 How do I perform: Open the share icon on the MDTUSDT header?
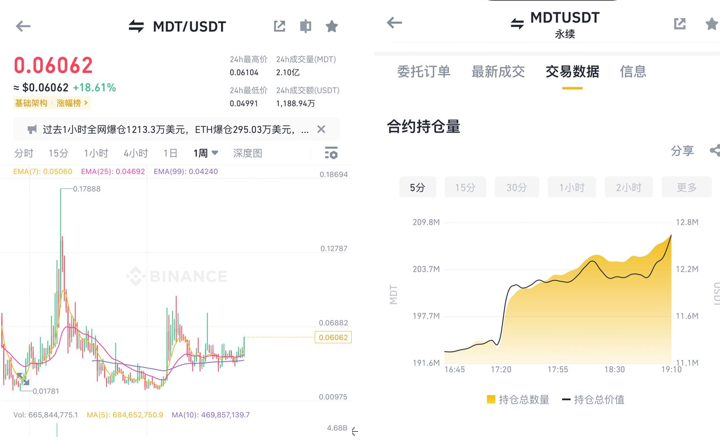tap(680, 24)
